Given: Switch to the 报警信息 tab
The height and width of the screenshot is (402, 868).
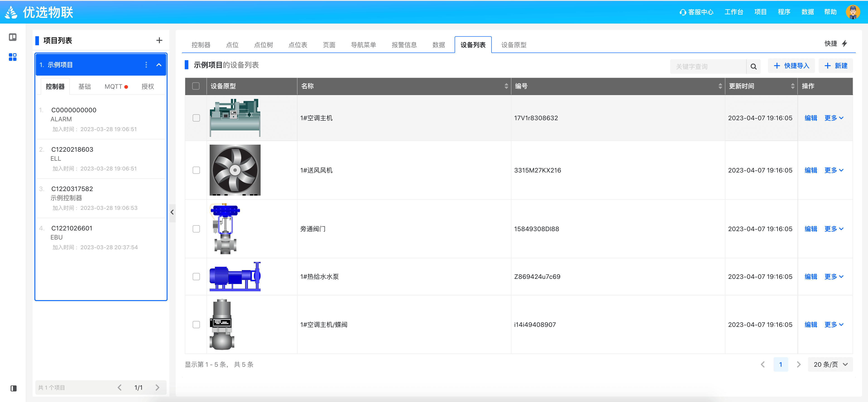Looking at the screenshot, I should click(x=404, y=45).
